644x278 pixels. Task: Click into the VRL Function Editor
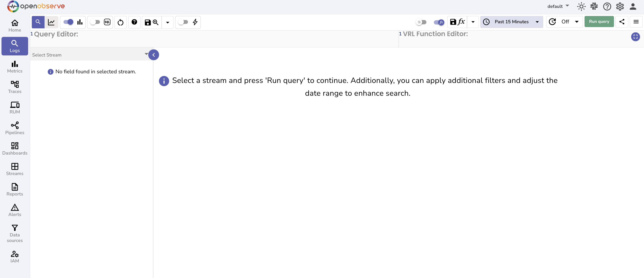521,39
